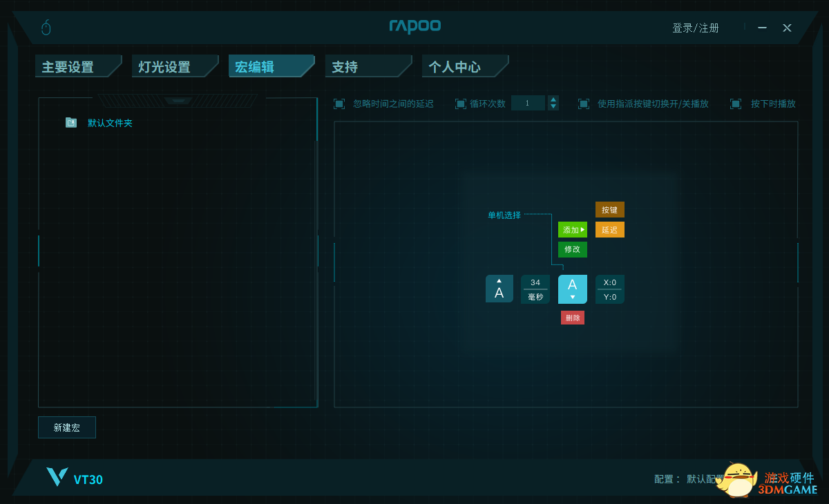Click the 34 毫秒 delay block
Screen dimensions: 829x504
tap(535, 289)
